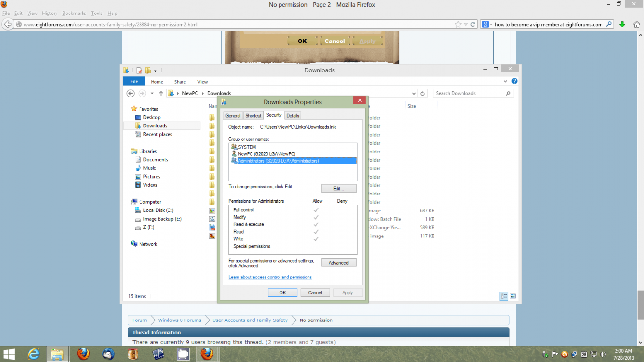Open the Windows Start button
Image resolution: width=644 pixels, height=362 pixels.
[x=9, y=354]
